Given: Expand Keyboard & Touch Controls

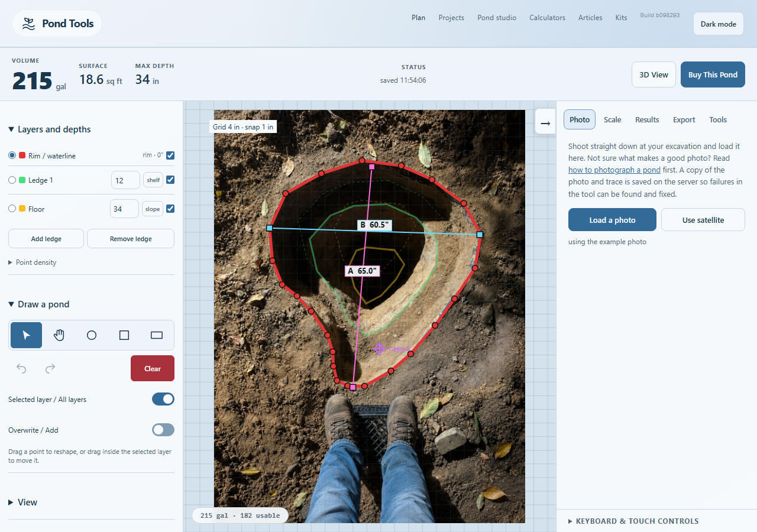Looking at the screenshot, I should [x=633, y=521].
